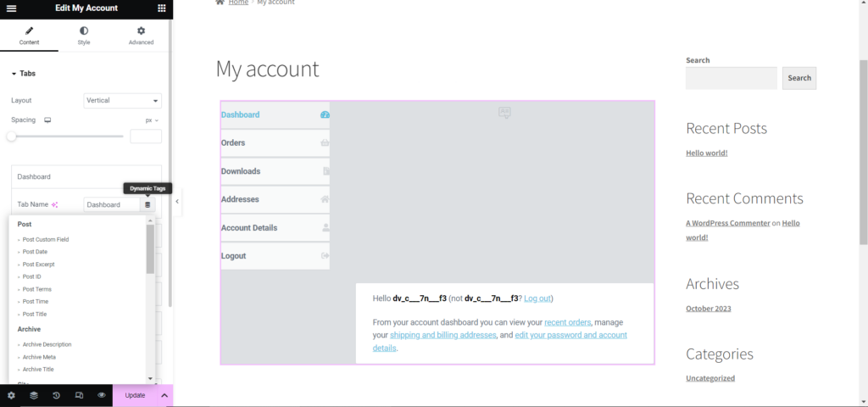Open the Elementor hamburger menu
The height and width of the screenshot is (407, 868).
(x=11, y=8)
